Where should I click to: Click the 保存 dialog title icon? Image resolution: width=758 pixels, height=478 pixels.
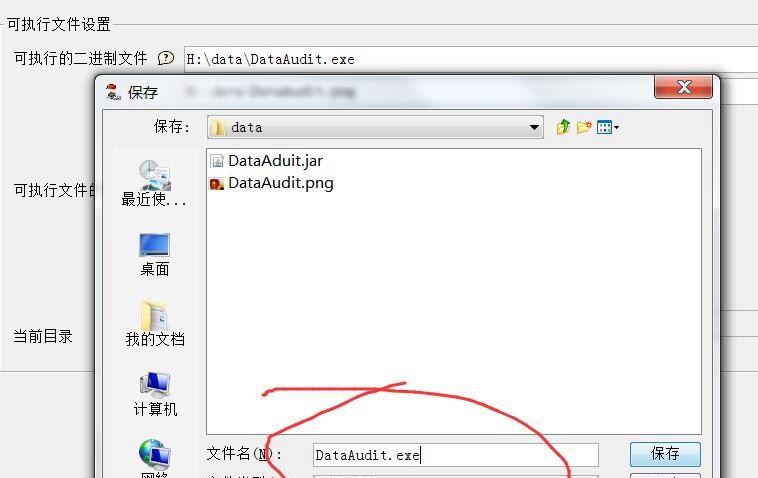[x=114, y=92]
